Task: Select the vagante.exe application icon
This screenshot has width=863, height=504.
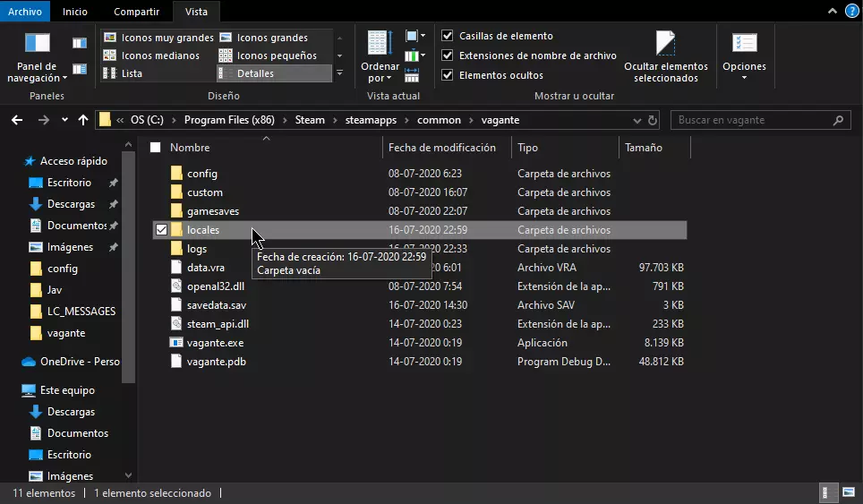Action: pyautogui.click(x=176, y=343)
